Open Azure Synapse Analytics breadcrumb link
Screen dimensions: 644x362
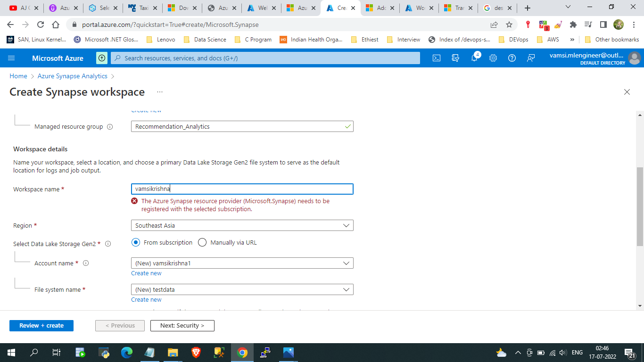coord(73,76)
